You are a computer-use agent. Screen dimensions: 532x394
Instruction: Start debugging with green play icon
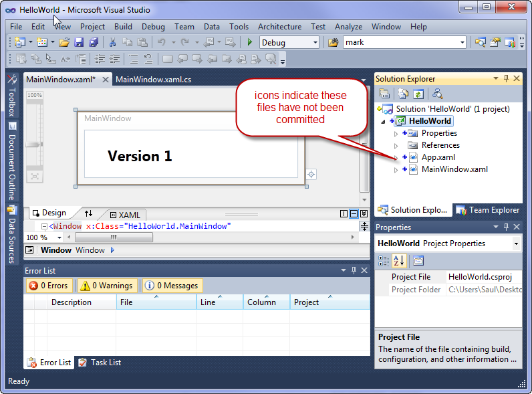point(250,42)
